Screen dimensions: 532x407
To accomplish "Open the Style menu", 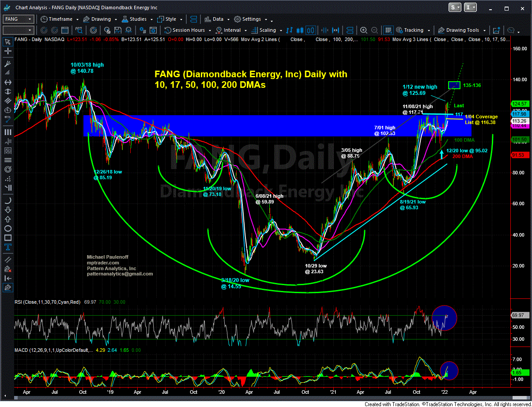I will click(x=169, y=19).
